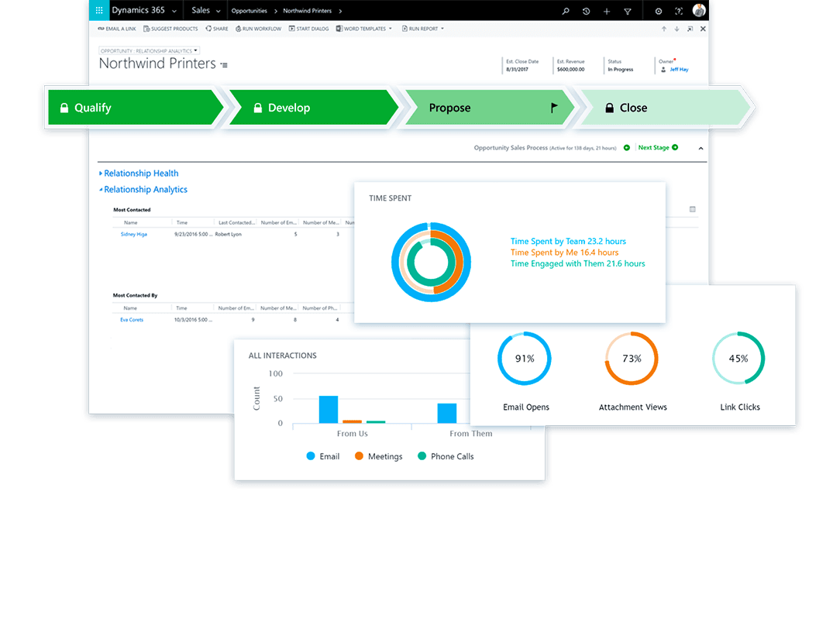Click the plus quick create icon
Screen dimensions: 840x629
click(x=607, y=11)
